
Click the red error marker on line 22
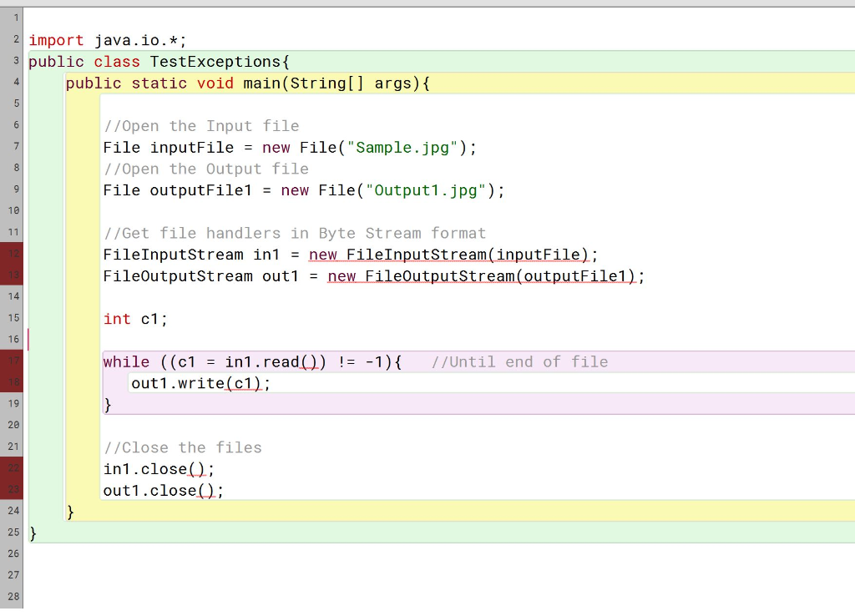(11, 468)
